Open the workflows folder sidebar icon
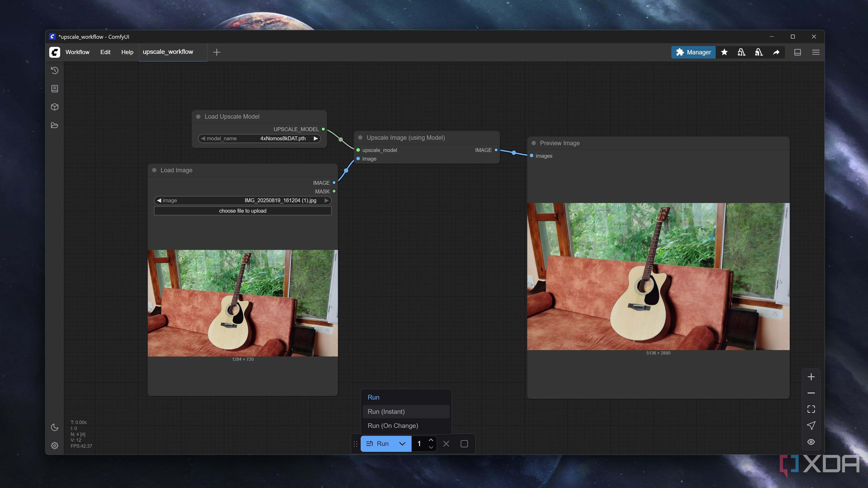868x488 pixels. (x=54, y=125)
